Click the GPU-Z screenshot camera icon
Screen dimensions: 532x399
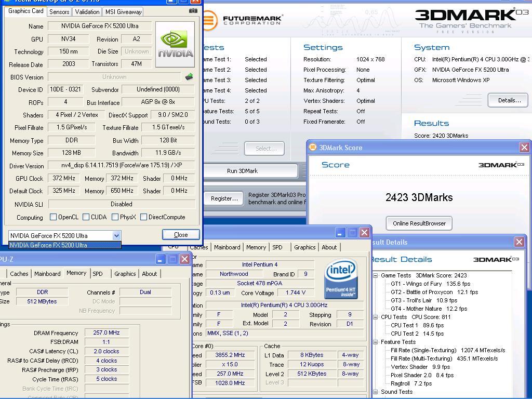click(193, 11)
